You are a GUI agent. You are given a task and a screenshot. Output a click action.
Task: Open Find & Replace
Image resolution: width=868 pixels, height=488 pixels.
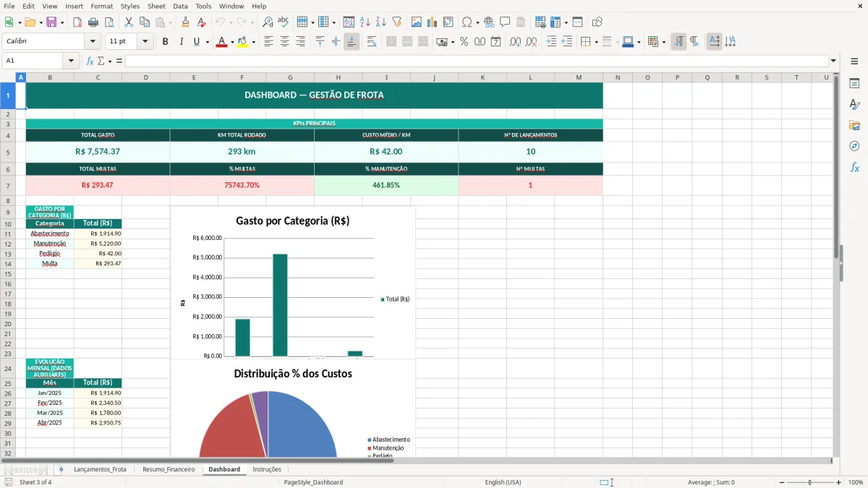268,22
